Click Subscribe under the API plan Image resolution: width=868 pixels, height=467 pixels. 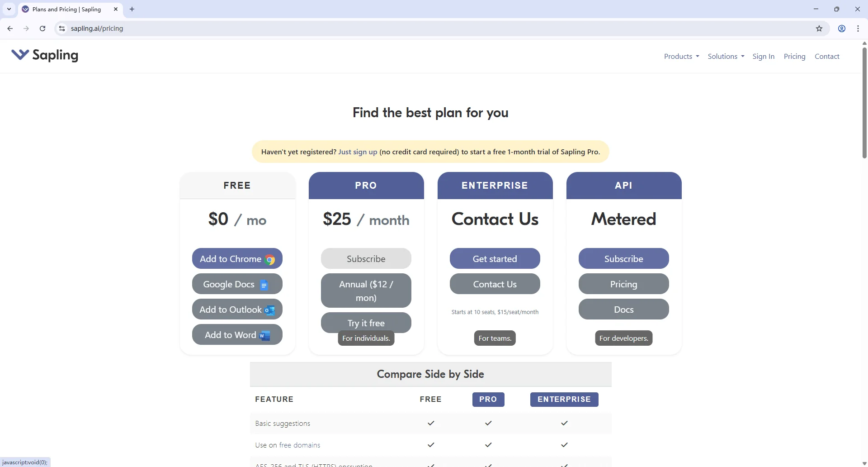coord(624,259)
